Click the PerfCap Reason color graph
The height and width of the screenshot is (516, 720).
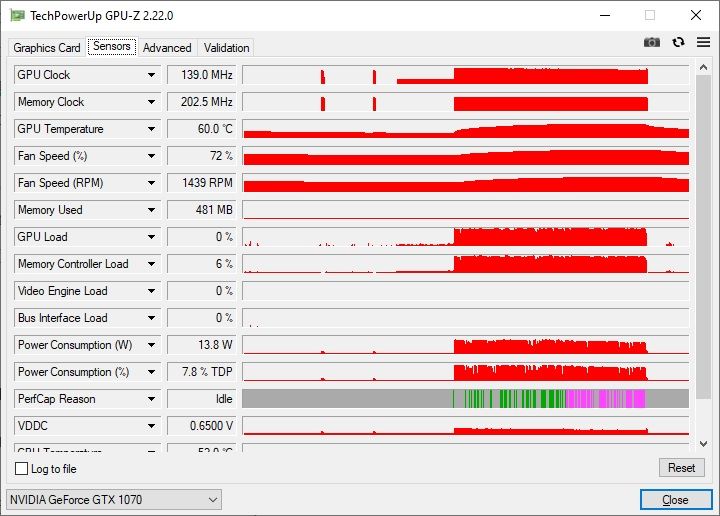point(466,399)
